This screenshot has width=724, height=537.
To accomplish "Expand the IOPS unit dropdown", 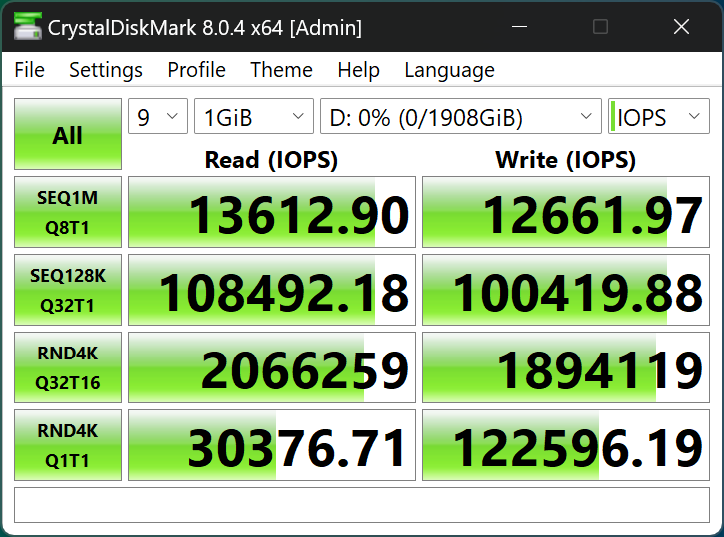I will tap(659, 116).
